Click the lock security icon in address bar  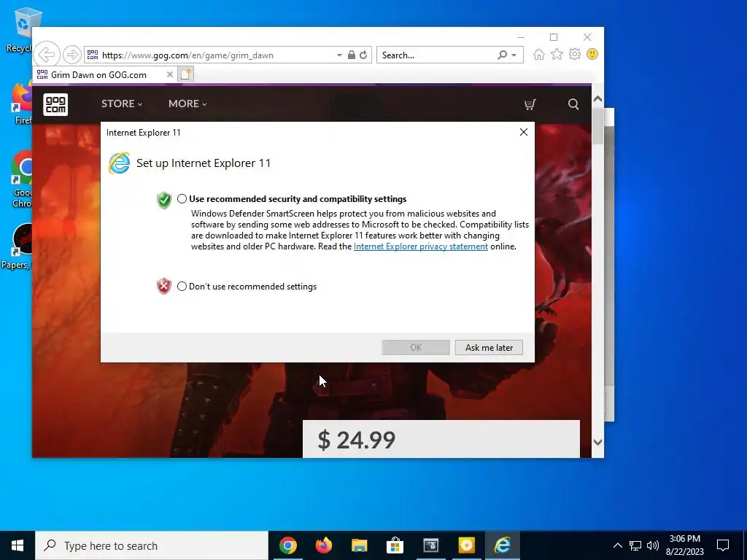351,55
